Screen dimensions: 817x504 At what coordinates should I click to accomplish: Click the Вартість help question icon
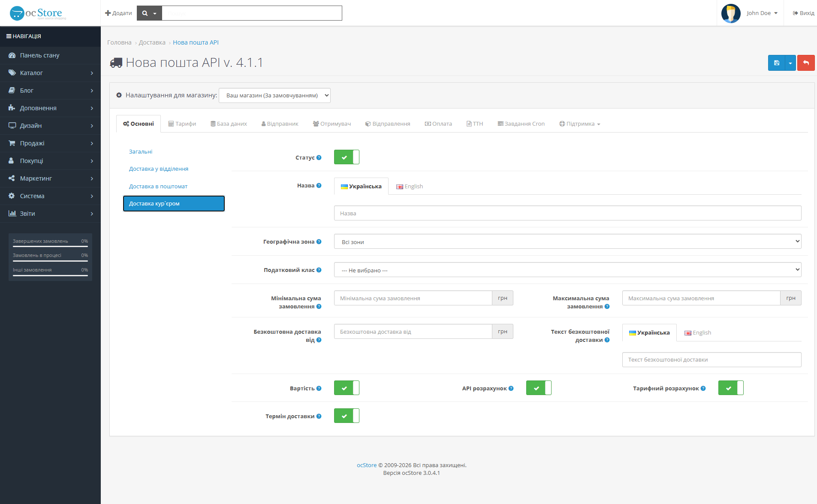[x=319, y=388]
